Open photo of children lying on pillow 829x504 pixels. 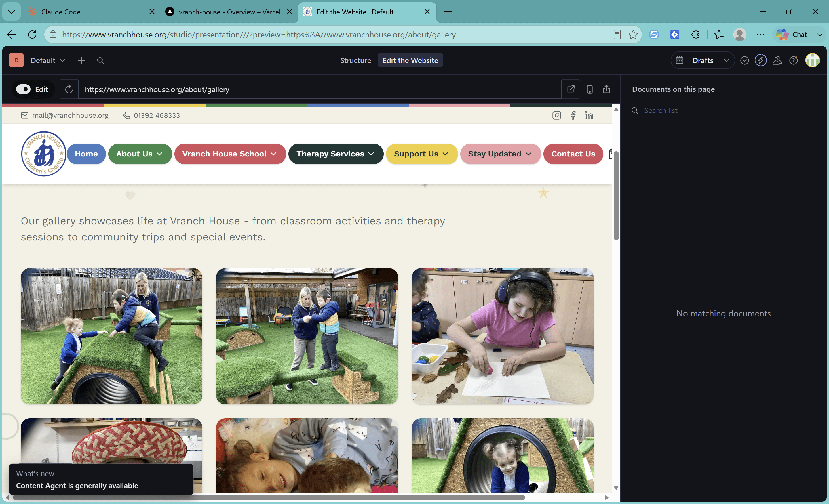[x=307, y=455]
